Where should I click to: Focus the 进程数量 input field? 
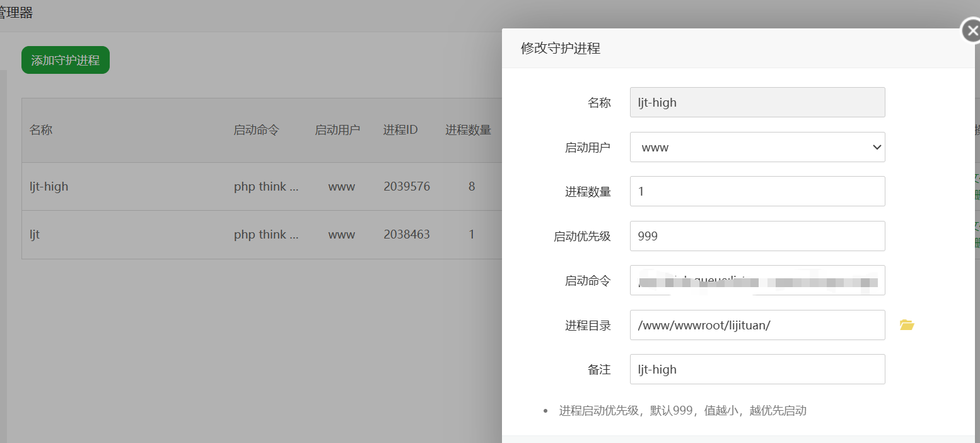(757, 191)
